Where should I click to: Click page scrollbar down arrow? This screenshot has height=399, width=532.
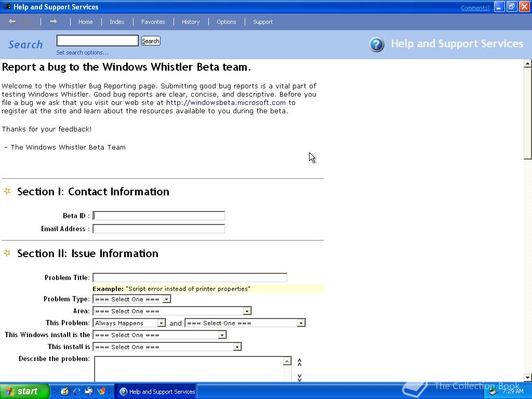[x=528, y=377]
